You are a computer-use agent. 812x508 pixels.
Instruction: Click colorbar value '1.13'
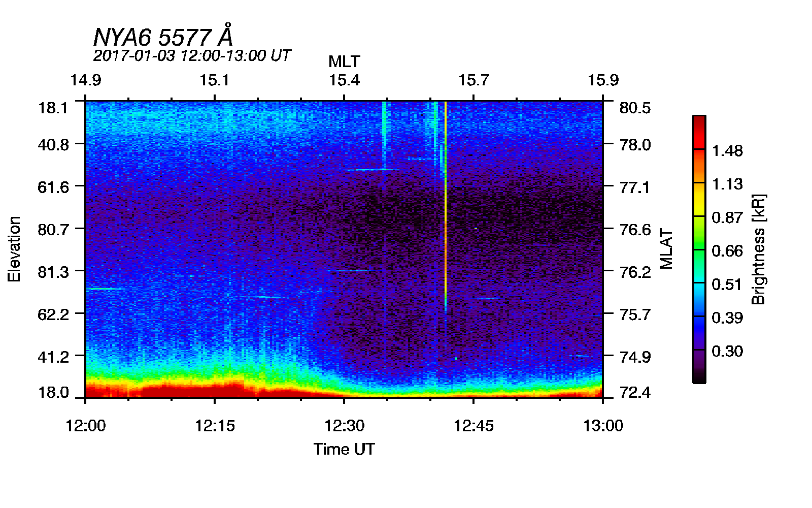[x=727, y=184]
